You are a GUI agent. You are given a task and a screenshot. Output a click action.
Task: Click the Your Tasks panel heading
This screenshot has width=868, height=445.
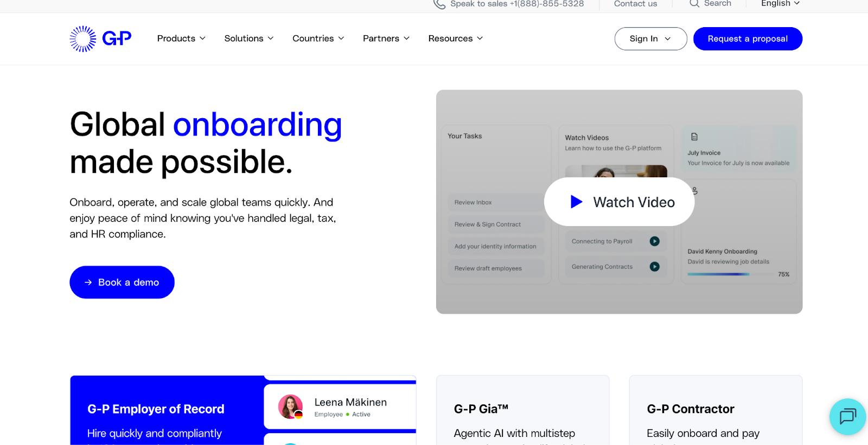click(465, 136)
